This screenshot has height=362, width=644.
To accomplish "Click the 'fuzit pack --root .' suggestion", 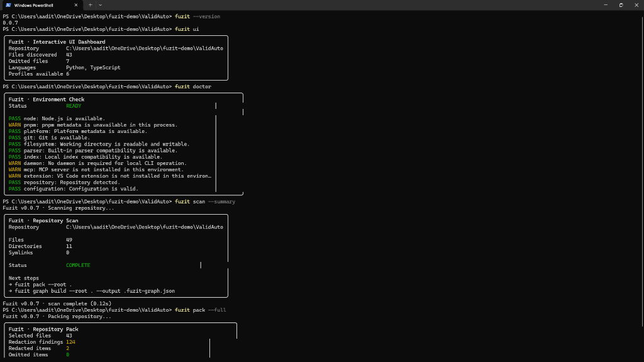I will 40,285.
